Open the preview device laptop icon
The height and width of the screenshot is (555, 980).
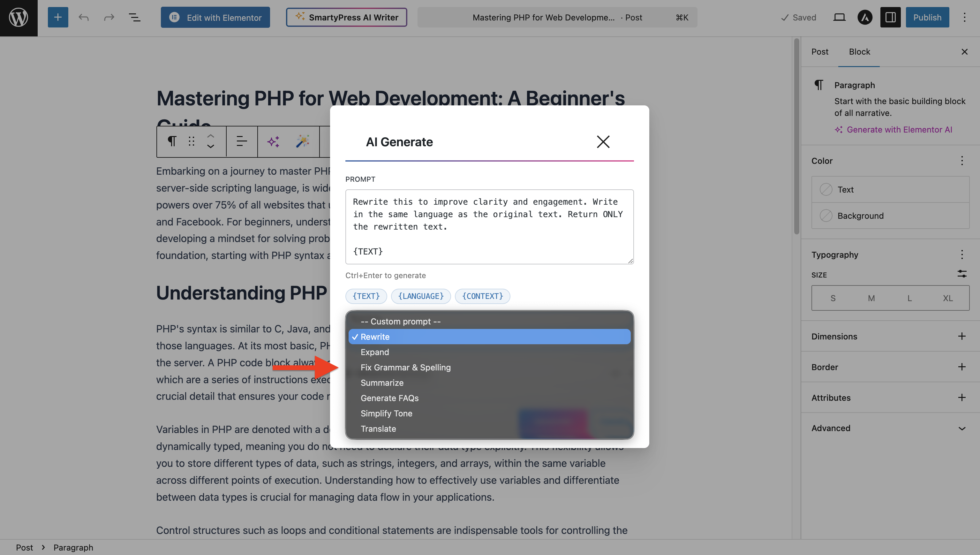point(839,18)
